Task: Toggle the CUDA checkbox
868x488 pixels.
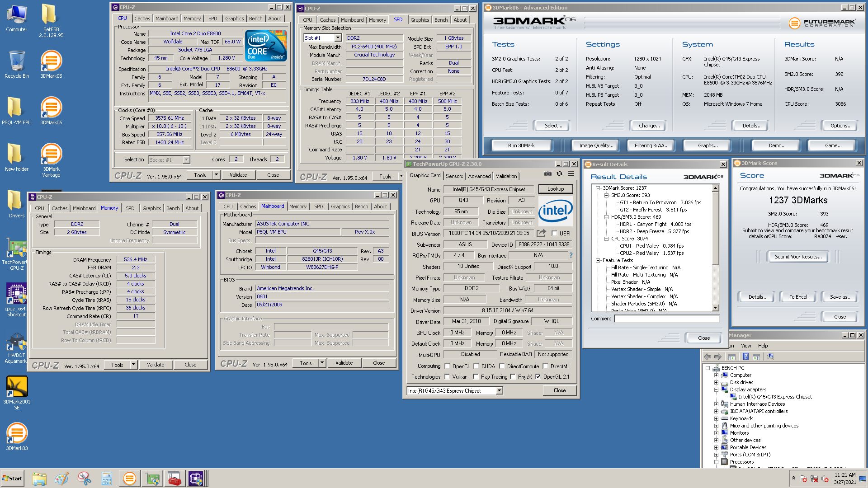Action: (x=476, y=366)
